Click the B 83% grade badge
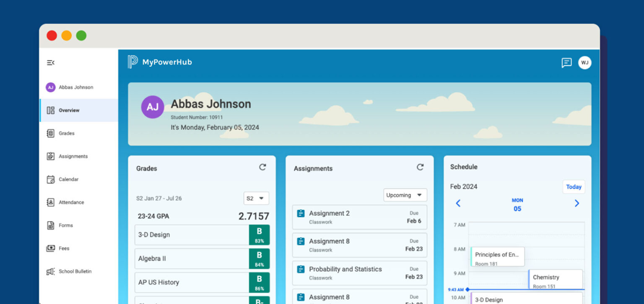This screenshot has width=644, height=304. click(x=259, y=235)
